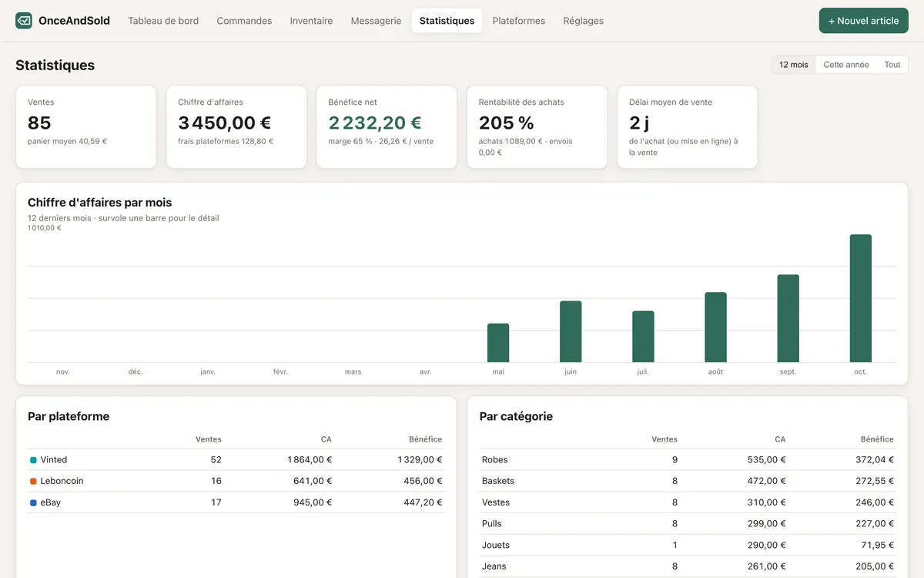924x578 pixels.
Task: Click the eBay blue color marker
Action: (x=33, y=502)
